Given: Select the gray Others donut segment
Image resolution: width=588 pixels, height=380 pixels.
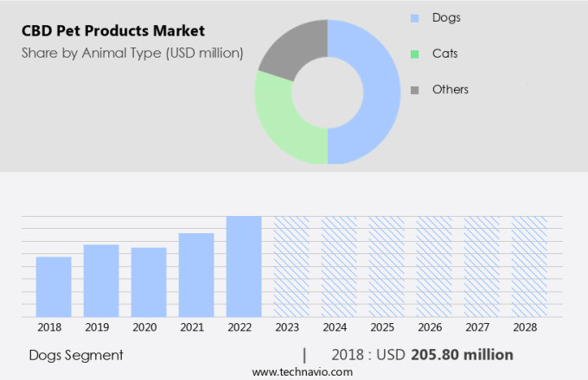Looking at the screenshot, I should (290, 47).
